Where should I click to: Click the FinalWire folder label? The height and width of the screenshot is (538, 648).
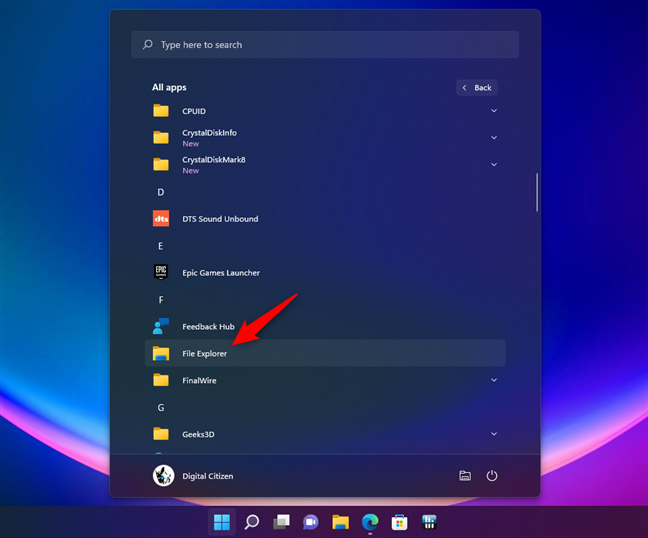tap(199, 381)
